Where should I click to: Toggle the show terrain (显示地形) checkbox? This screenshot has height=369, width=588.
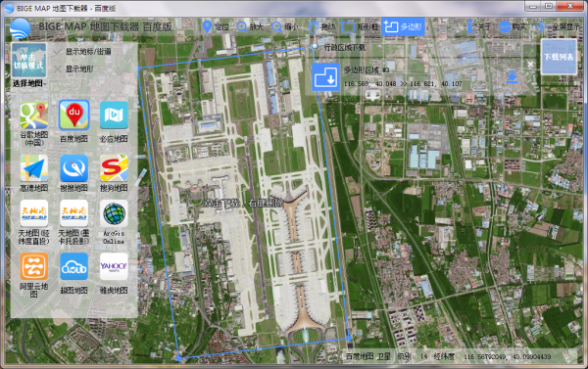58,69
